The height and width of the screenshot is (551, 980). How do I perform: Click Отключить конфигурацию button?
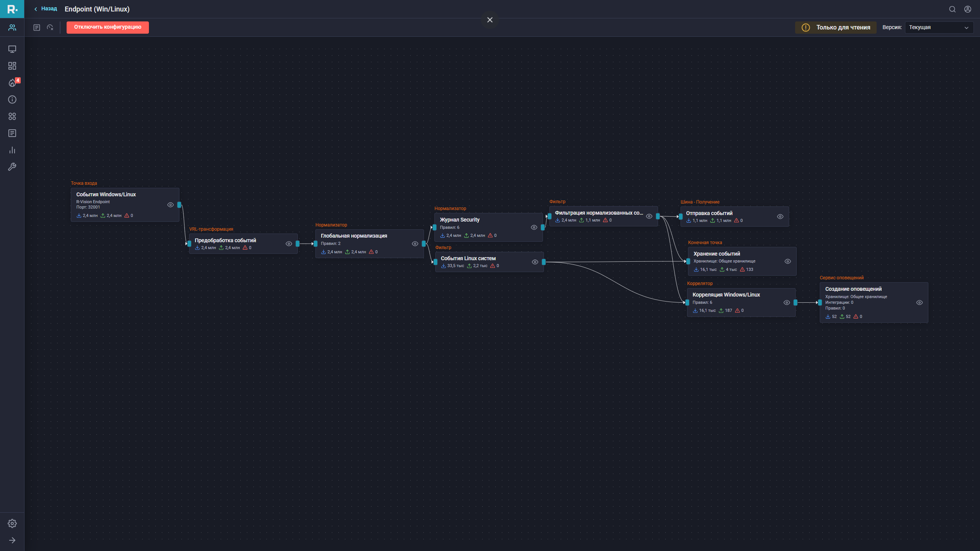108,27
